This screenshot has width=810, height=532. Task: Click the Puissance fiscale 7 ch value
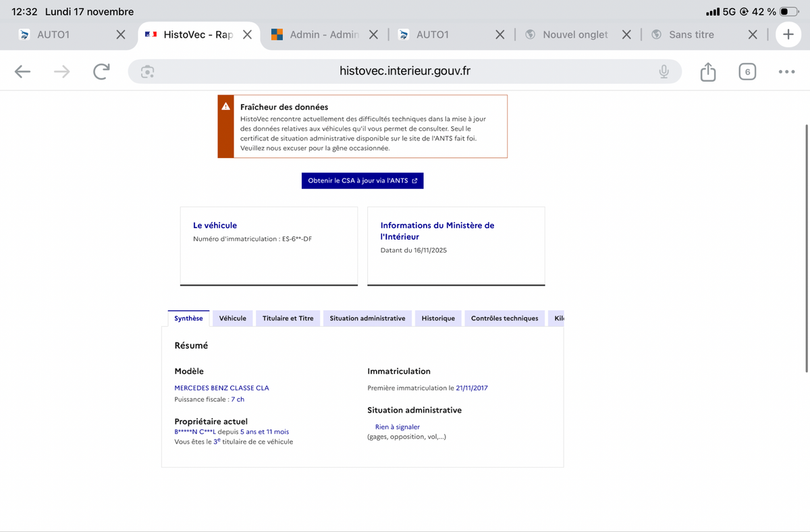[238, 400]
